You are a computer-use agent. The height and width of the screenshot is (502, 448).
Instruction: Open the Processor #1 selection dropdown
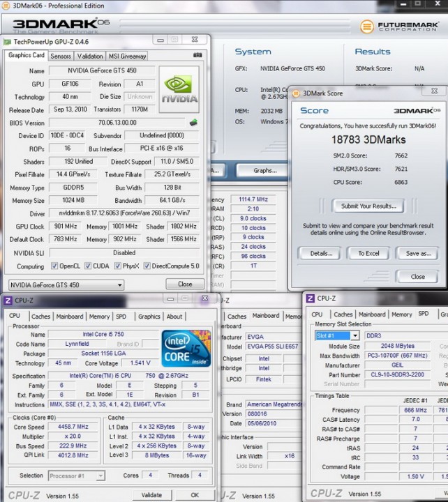pos(76,476)
